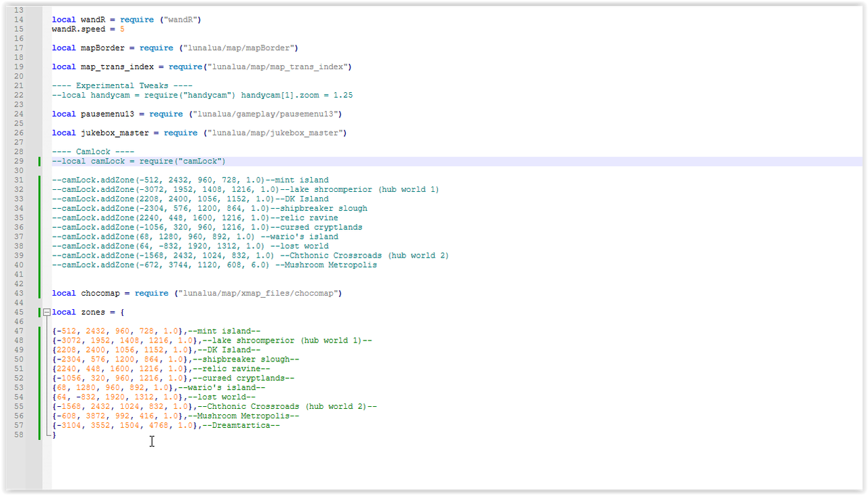Click line number 43 in gutter
Viewport: 868px width, 495px height.
(18, 293)
